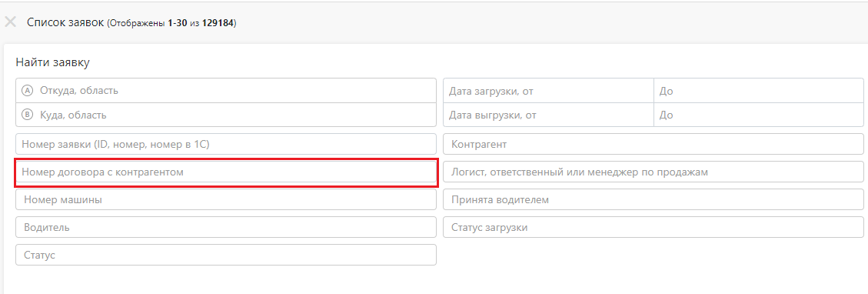The width and height of the screenshot is (868, 294).
Task: Expand the Принята водителем dropdown
Action: [653, 199]
